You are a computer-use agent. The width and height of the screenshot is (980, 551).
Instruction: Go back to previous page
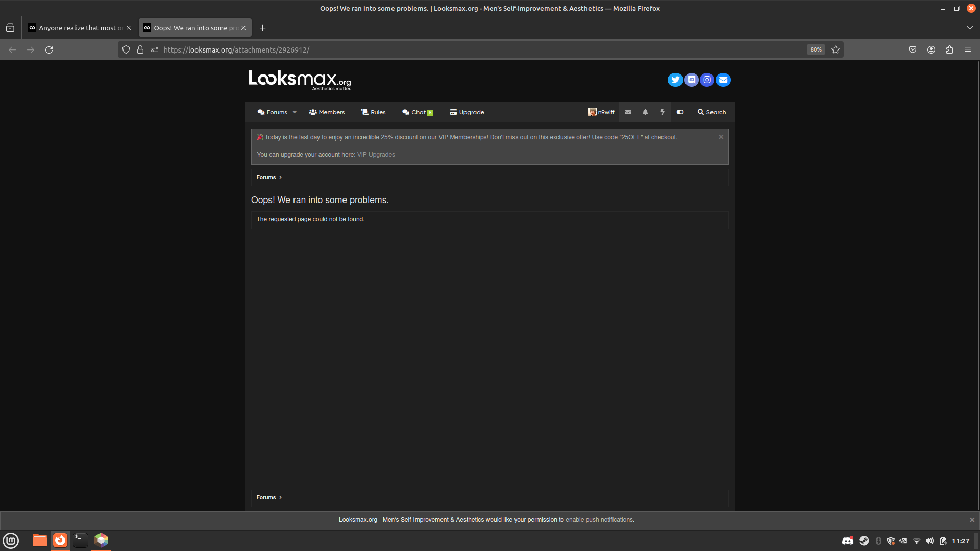(x=12, y=50)
